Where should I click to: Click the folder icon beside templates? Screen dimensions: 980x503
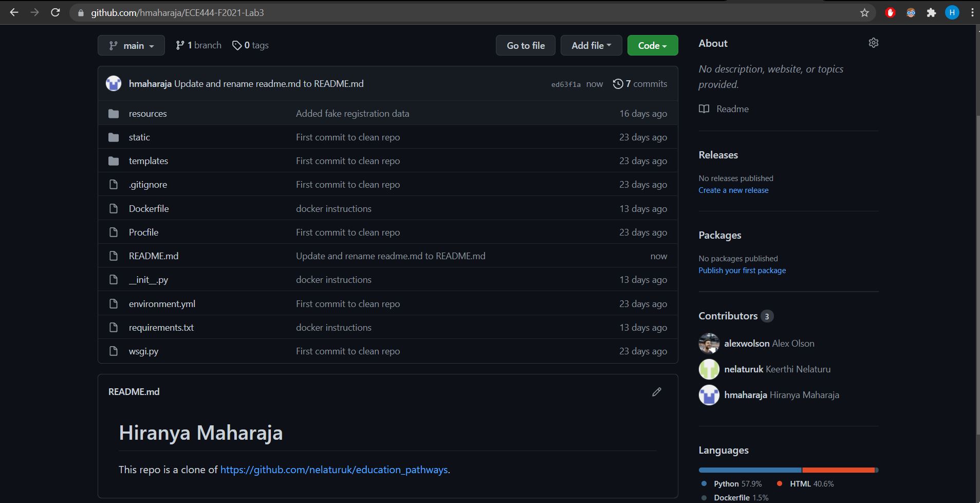tap(114, 160)
